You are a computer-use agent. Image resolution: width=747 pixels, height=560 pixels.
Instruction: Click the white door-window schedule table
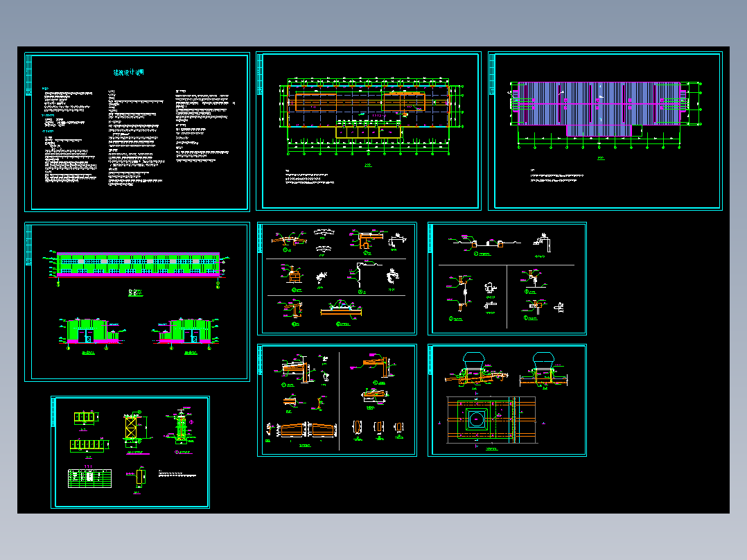click(89, 478)
